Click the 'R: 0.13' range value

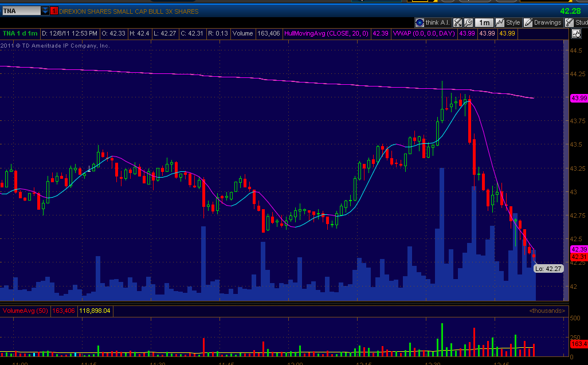pos(218,33)
